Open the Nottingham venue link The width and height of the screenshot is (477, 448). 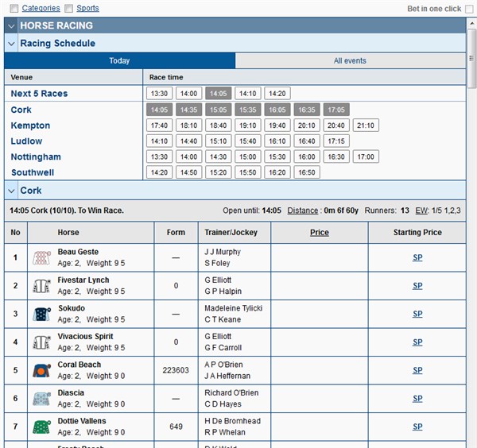(x=36, y=156)
